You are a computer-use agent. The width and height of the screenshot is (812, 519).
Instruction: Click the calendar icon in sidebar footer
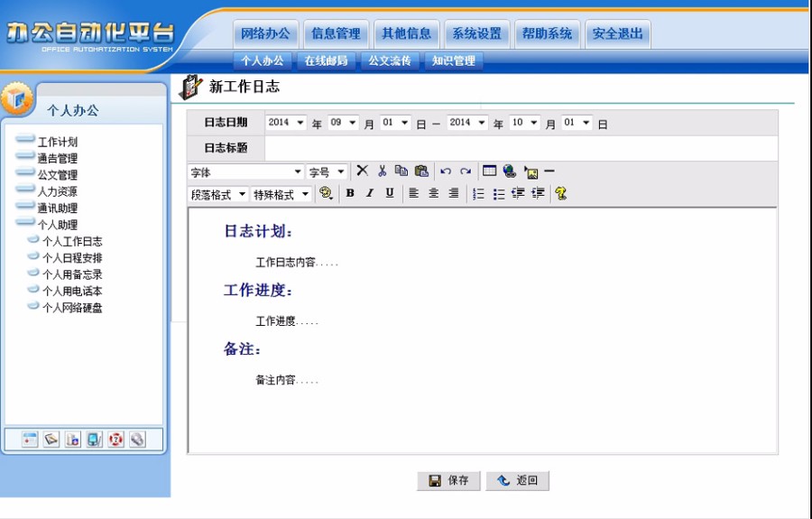tap(30, 440)
